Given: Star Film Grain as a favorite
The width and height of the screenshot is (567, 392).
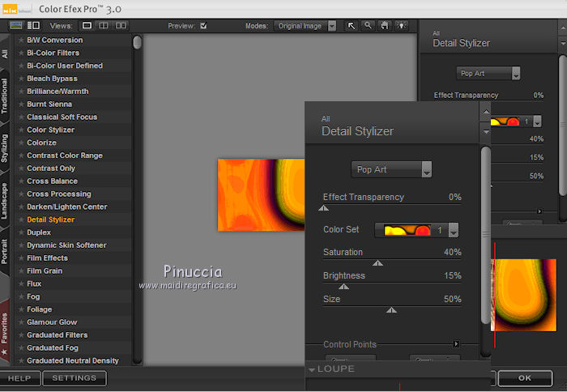Looking at the screenshot, I should coord(21,271).
